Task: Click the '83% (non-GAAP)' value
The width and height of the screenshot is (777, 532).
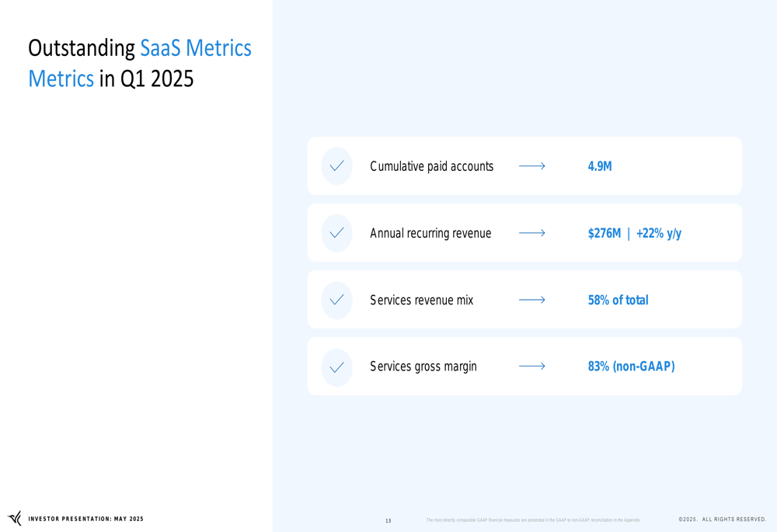Action: (x=631, y=367)
